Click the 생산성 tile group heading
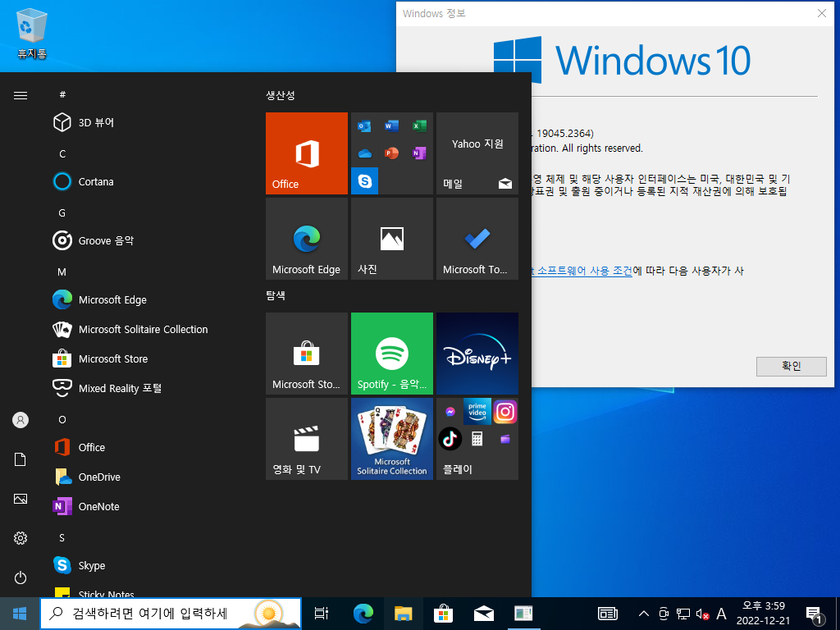840x630 pixels. (281, 95)
